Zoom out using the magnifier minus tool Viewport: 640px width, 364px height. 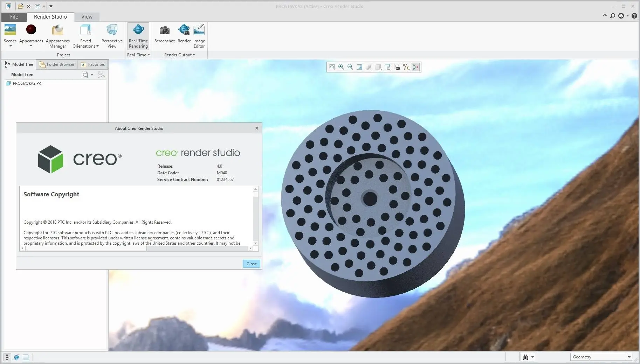click(x=350, y=67)
